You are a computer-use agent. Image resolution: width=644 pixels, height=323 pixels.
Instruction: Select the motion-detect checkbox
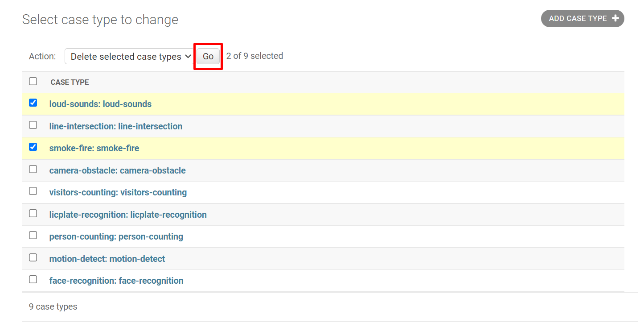coord(33,258)
